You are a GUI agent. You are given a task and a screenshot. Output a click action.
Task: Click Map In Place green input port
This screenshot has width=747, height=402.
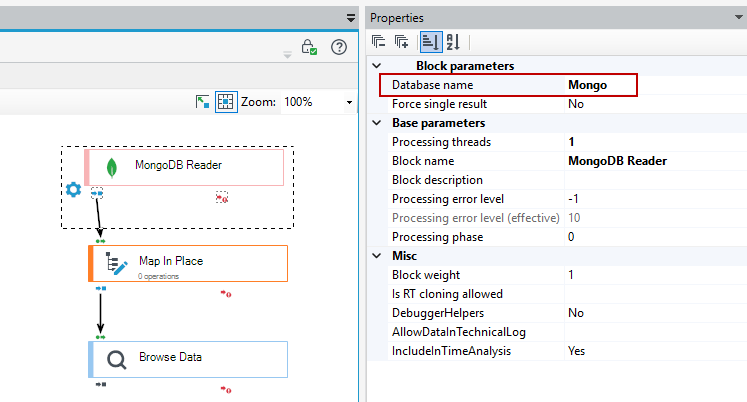click(100, 241)
